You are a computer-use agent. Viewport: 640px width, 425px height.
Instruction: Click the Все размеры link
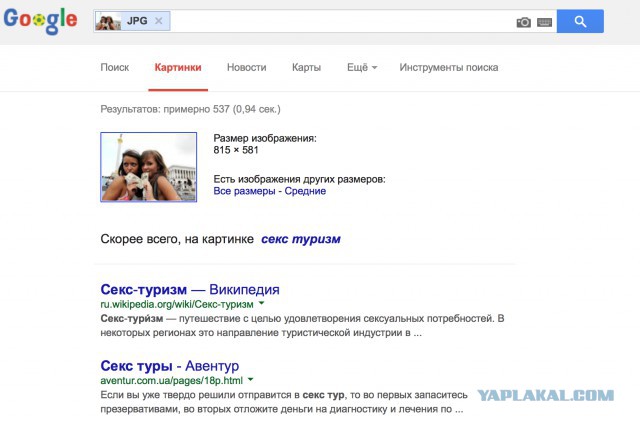[x=244, y=191]
